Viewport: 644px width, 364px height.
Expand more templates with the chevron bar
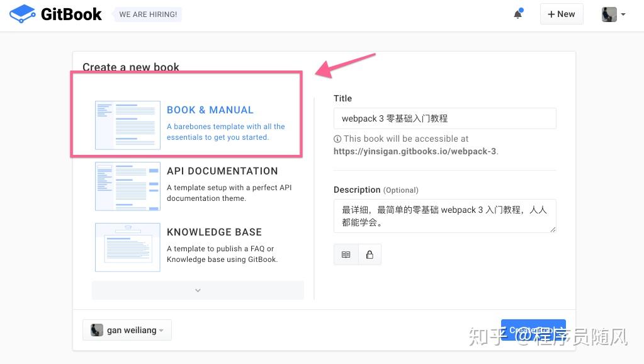pos(198,290)
